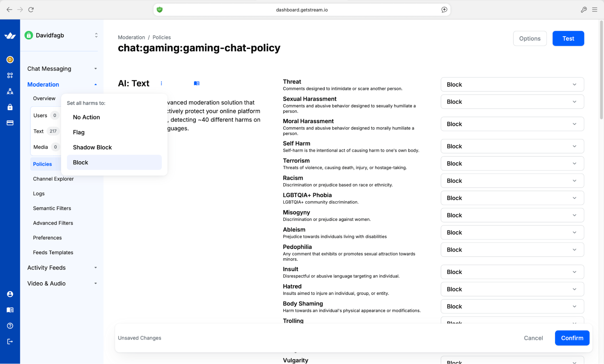The height and width of the screenshot is (364, 604).
Task: Open the lock security icon in sidebar
Action: coord(10,107)
